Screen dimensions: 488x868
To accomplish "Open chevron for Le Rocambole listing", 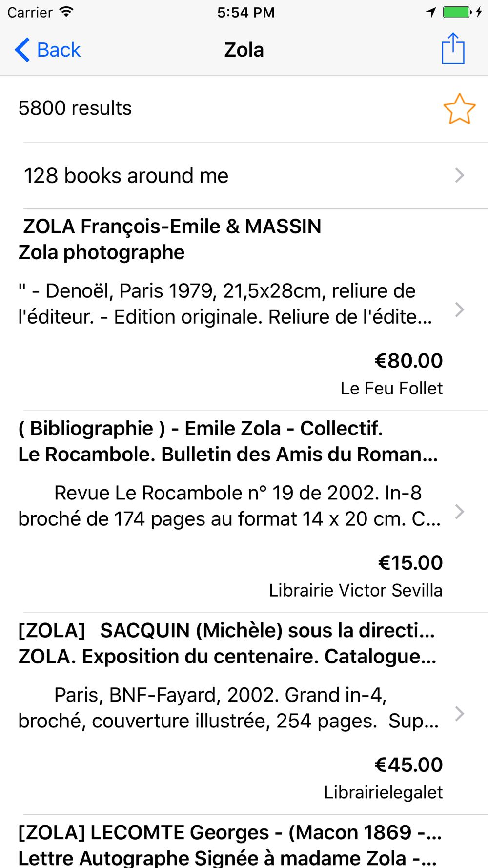I will coord(459,512).
